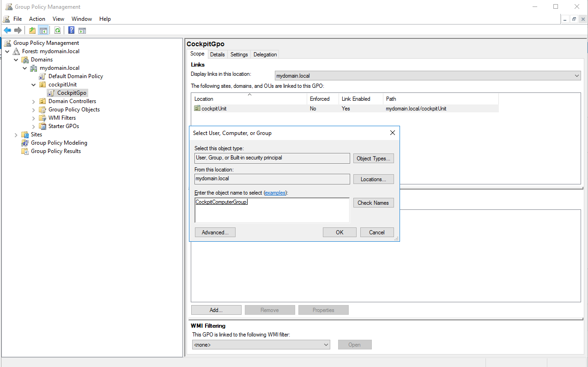The height and width of the screenshot is (367, 588).
Task: Select the Default Domain Policy GPO icon
Action: coord(42,76)
